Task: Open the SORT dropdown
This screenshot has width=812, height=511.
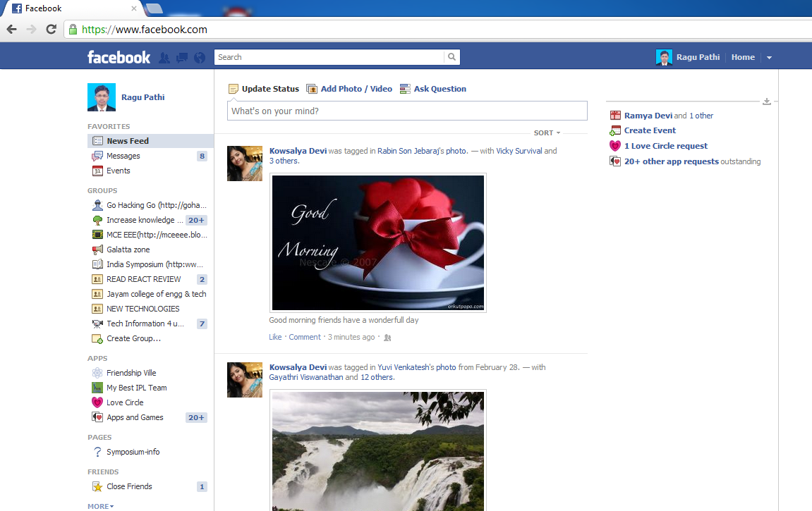Action: (x=547, y=133)
